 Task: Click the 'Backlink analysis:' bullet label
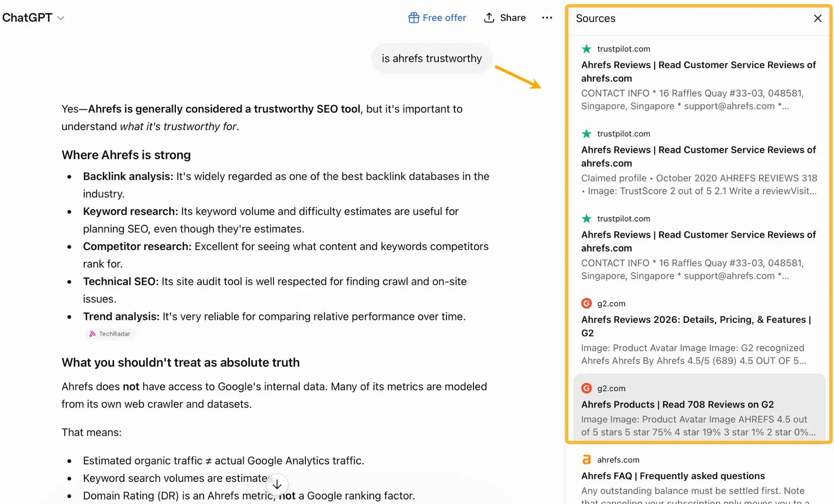128,176
